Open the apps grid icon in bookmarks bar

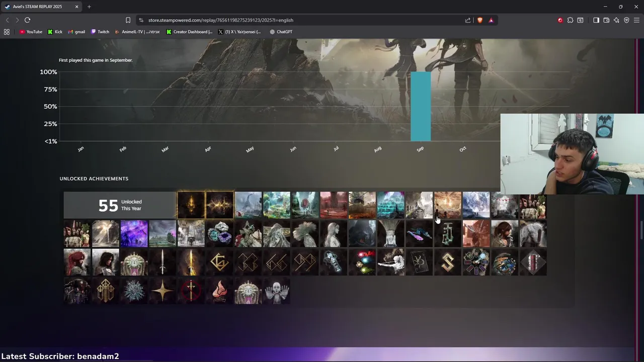pyautogui.click(x=7, y=32)
